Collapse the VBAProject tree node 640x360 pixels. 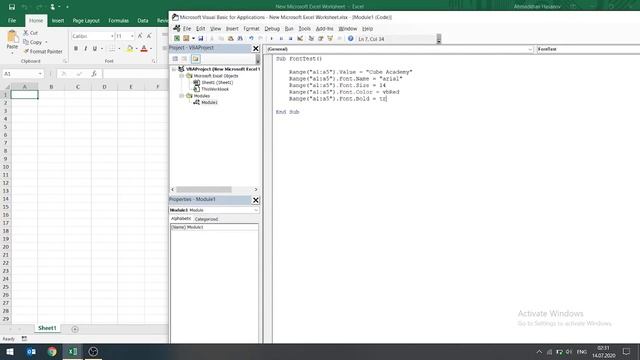tap(174, 69)
